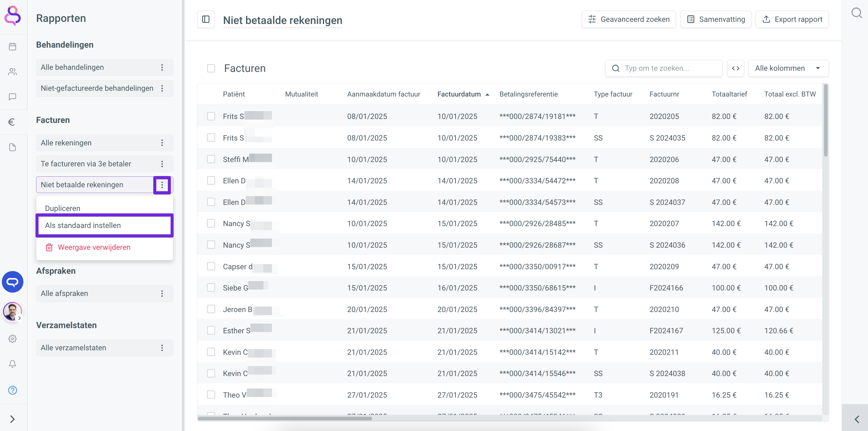This screenshot has width=868, height=431.
Task: Open the settings gear icon in the left sidebar
Action: click(12, 339)
